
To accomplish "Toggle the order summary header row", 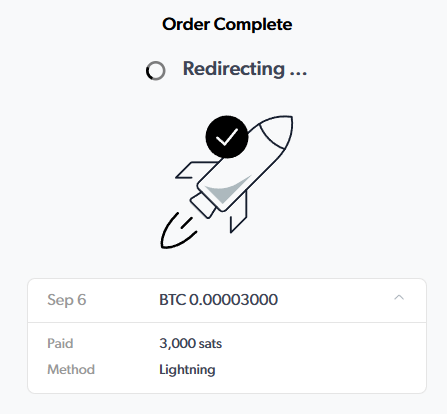I will [227, 300].
